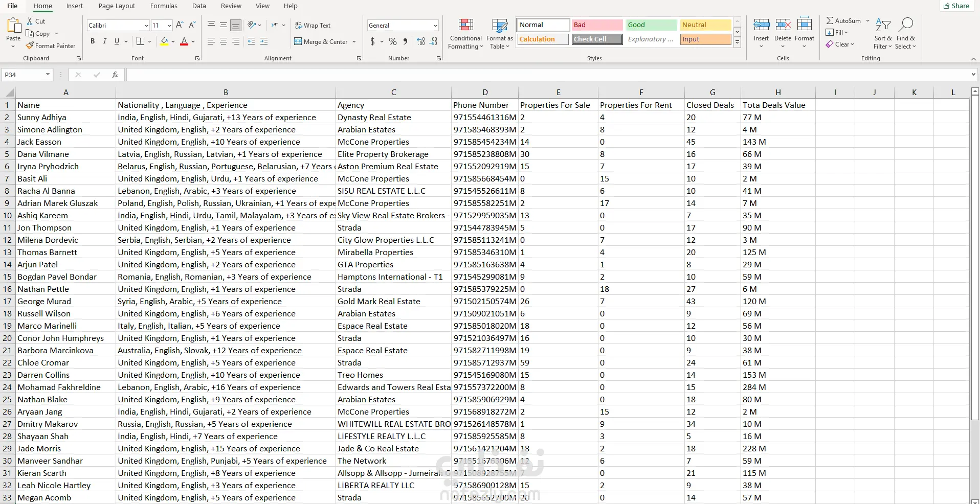The image size is (980, 504).
Task: Toggle Bold formatting
Action: pos(93,41)
